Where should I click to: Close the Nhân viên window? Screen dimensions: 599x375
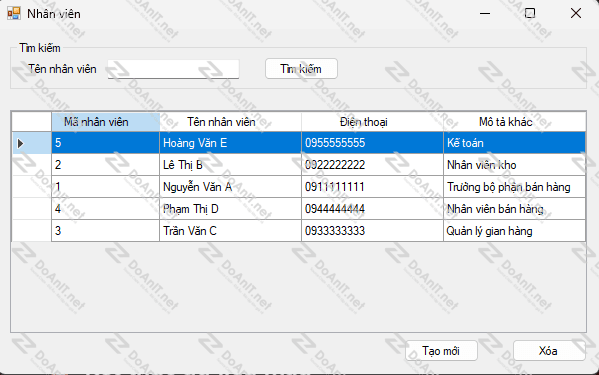[576, 13]
